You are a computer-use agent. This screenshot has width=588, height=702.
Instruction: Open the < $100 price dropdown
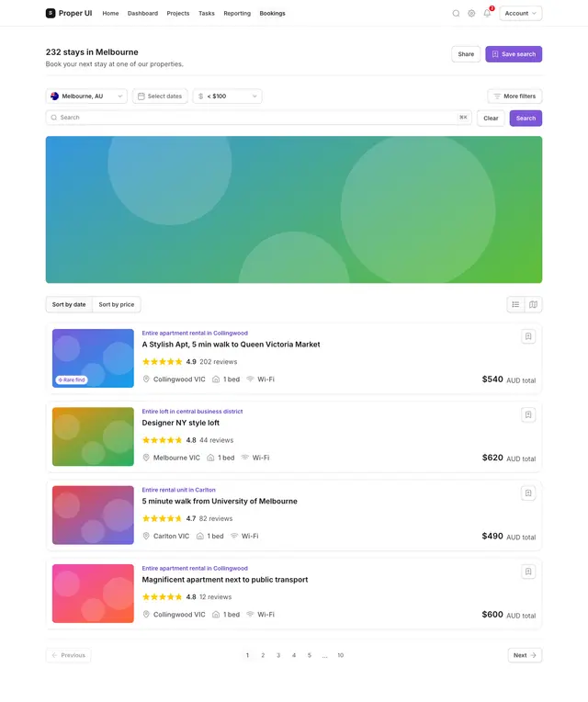(227, 96)
